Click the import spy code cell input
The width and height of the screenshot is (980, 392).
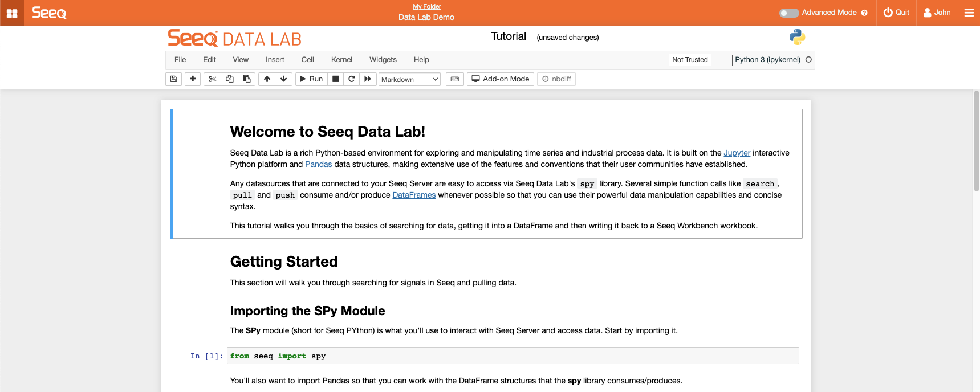[512, 356]
